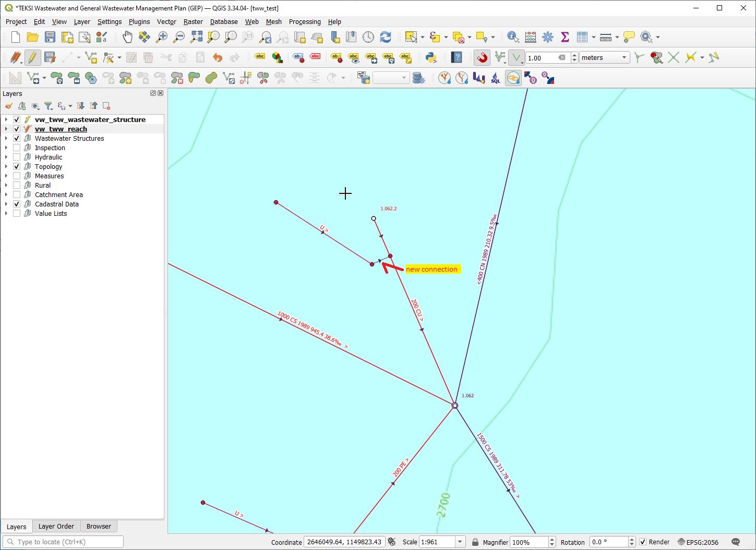Select the Identify Features tool
756x550 pixels.
click(x=513, y=37)
